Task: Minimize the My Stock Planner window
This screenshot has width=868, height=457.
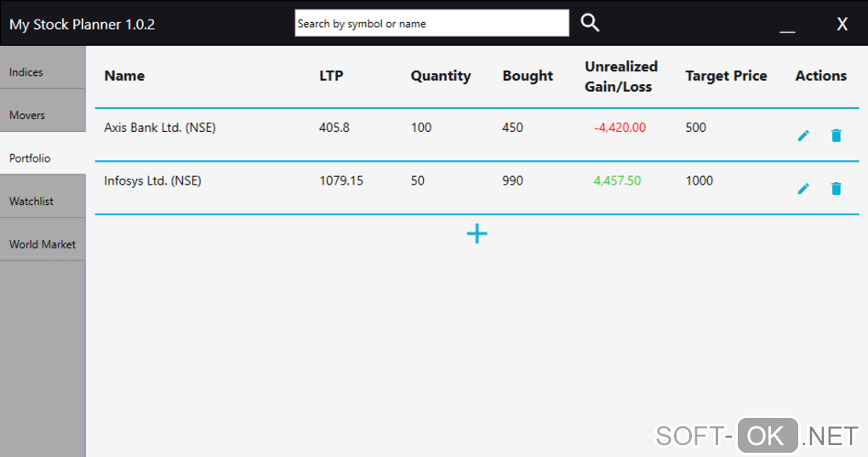Action: [787, 26]
